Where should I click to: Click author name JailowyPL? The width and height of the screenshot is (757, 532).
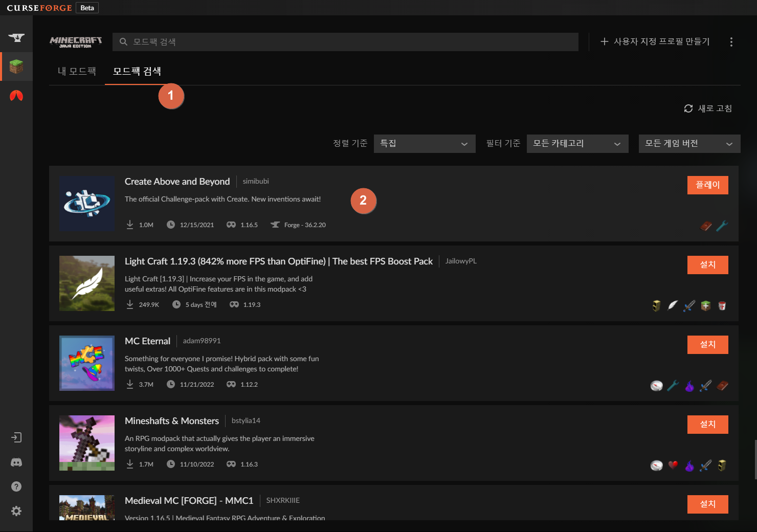(x=461, y=261)
